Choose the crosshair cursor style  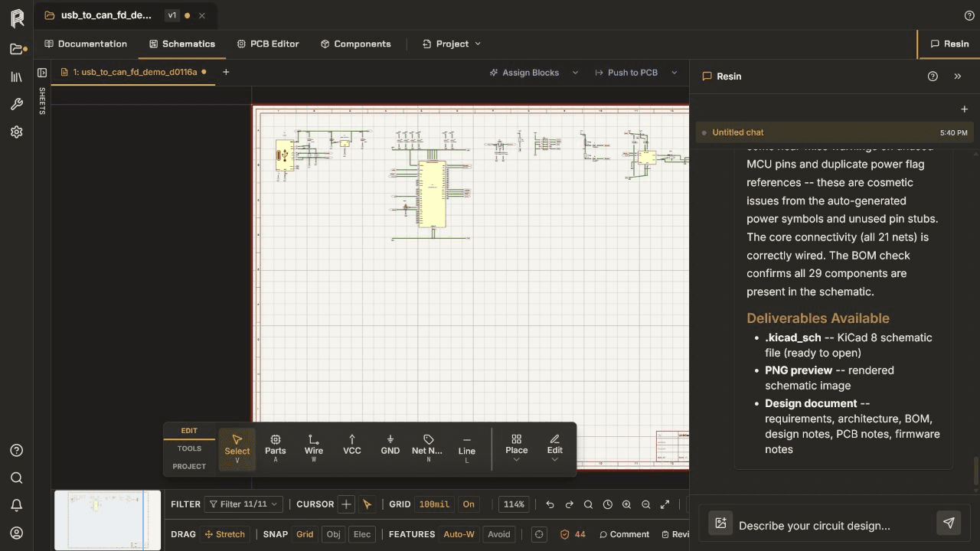tap(347, 504)
